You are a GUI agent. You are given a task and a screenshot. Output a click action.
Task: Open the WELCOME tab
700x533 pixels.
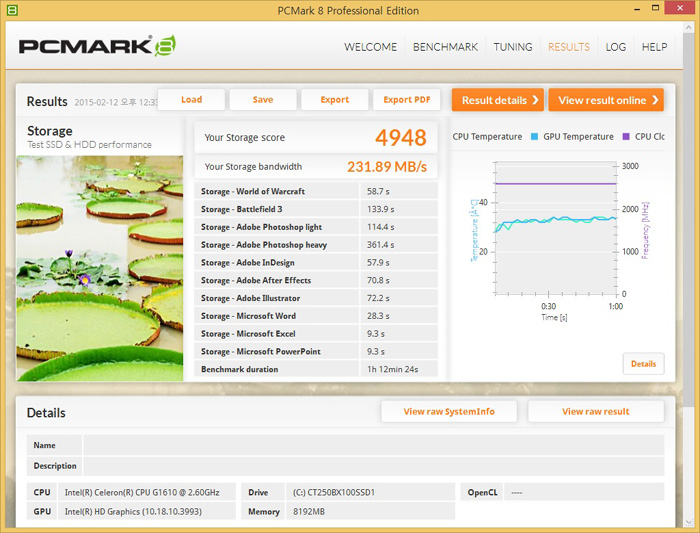pyautogui.click(x=370, y=47)
